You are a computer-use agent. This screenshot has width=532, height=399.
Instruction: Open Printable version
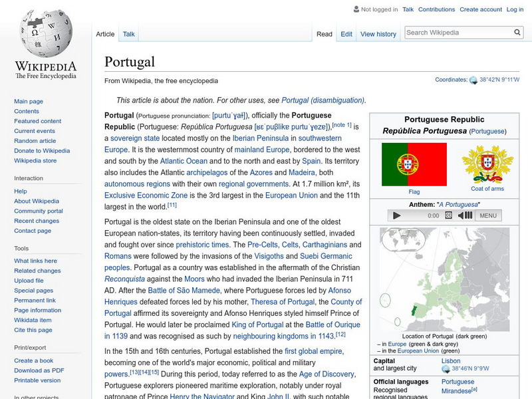tap(37, 380)
